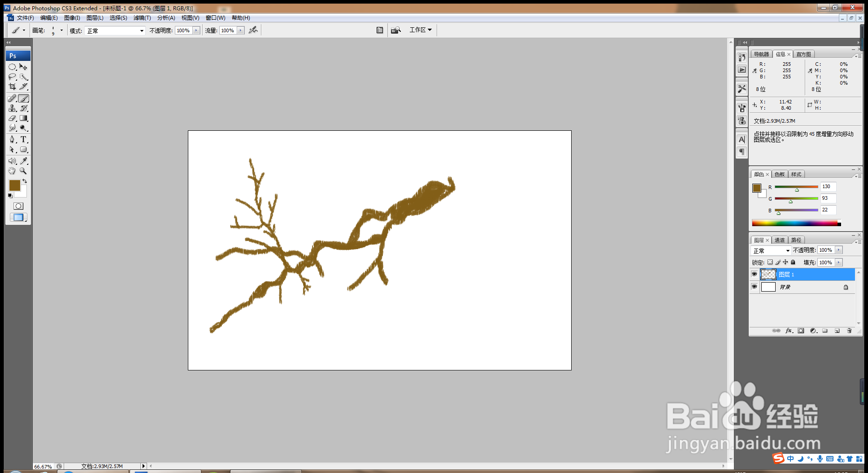Open the Actions panel from dock
868x473 pixels.
pyautogui.click(x=742, y=70)
